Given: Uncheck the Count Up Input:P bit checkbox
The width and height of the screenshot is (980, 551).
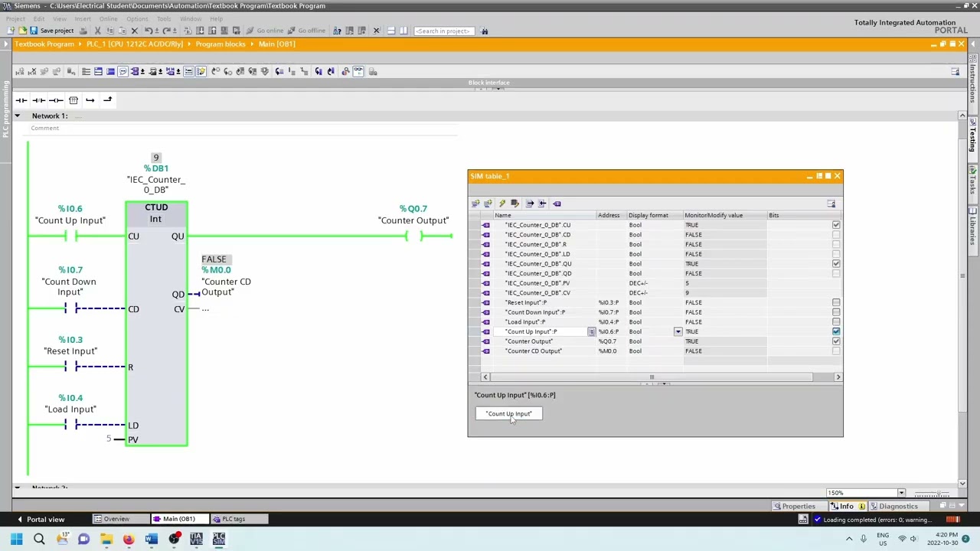Looking at the screenshot, I should coord(836,331).
